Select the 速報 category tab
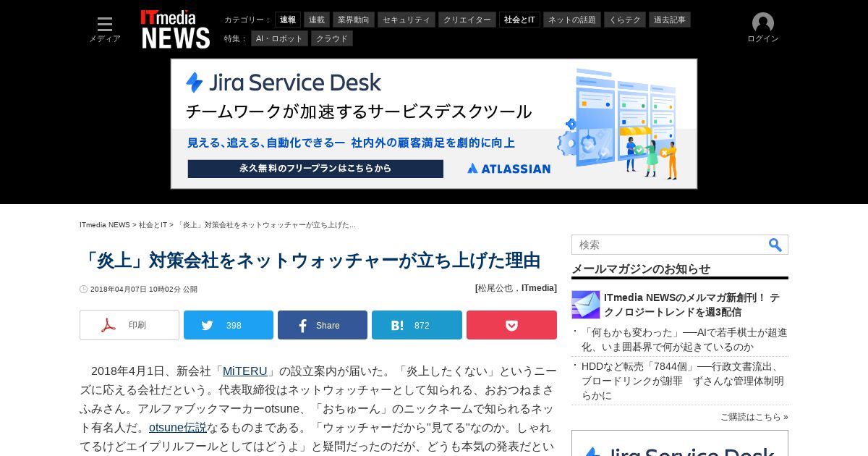This screenshot has height=456, width=868. tap(288, 20)
